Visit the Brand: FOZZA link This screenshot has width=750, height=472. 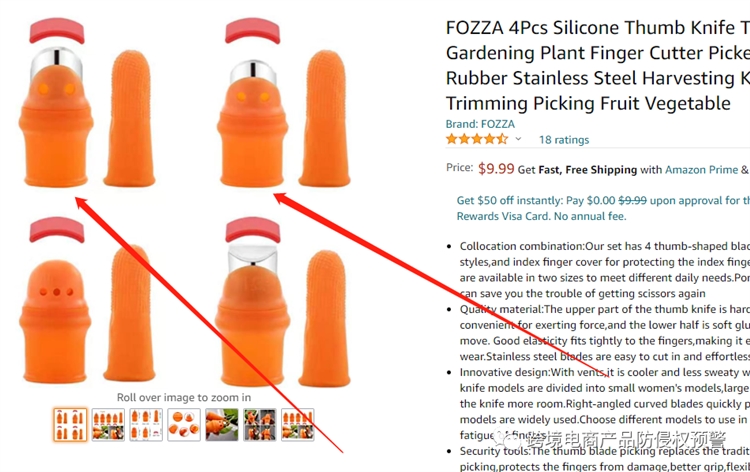(x=480, y=124)
